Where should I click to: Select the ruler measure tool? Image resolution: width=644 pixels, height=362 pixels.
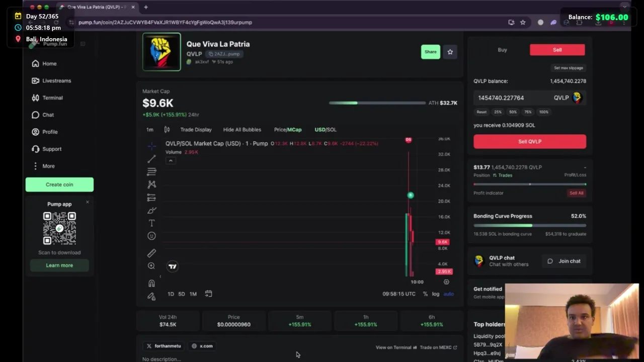tap(151, 253)
